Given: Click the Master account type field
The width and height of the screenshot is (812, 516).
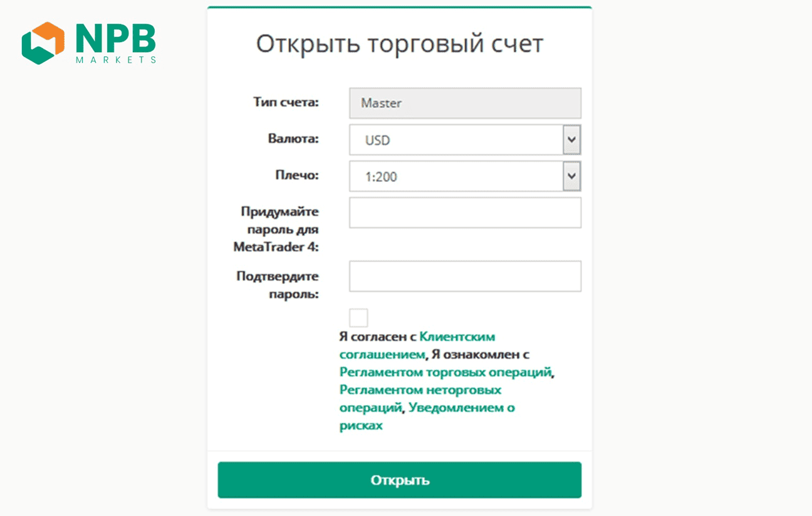Looking at the screenshot, I should 464,103.
